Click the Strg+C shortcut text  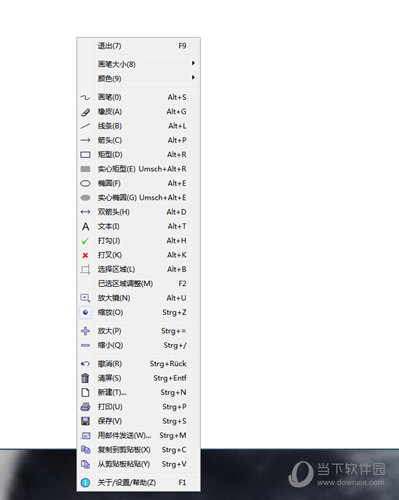(x=174, y=450)
